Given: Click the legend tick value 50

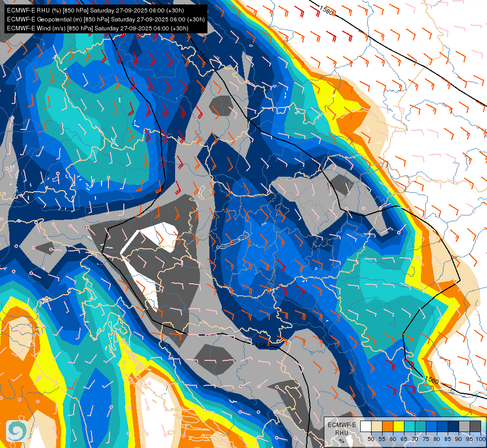Looking at the screenshot, I should pos(371,440).
